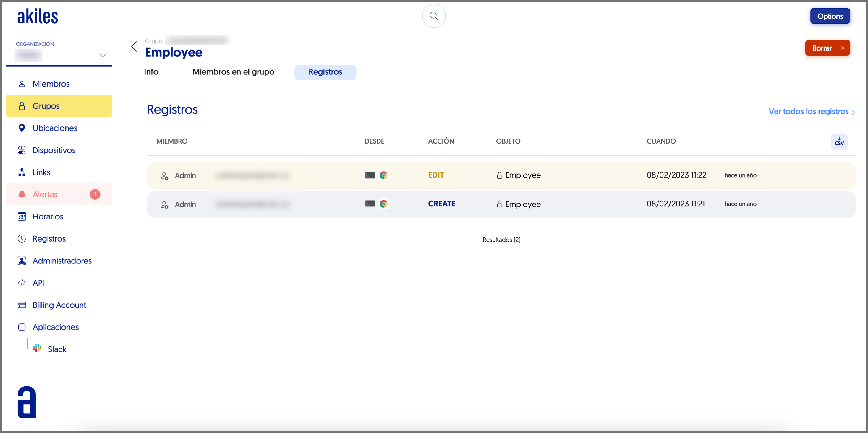Open the Options menu button
This screenshot has height=433, width=868.
[x=830, y=16]
